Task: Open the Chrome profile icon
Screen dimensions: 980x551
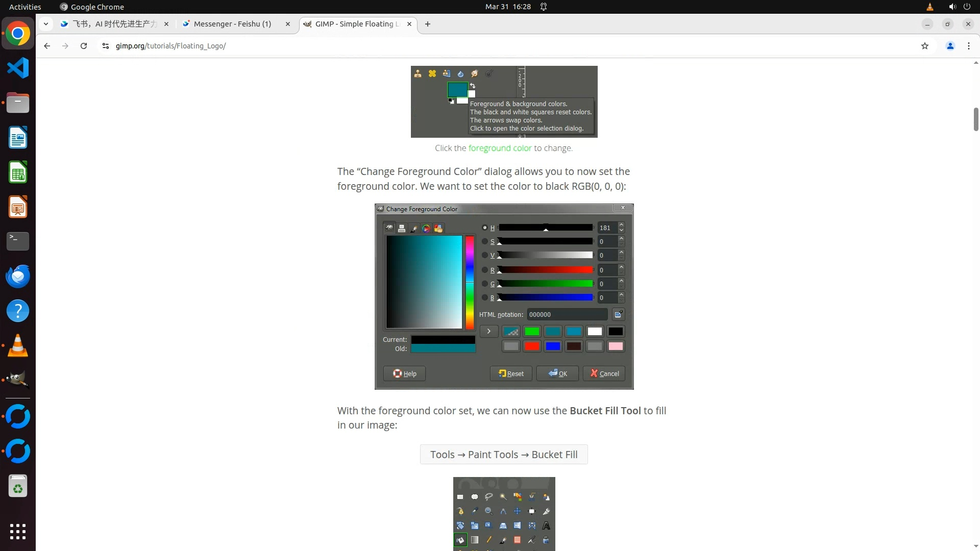Action: coord(950,46)
